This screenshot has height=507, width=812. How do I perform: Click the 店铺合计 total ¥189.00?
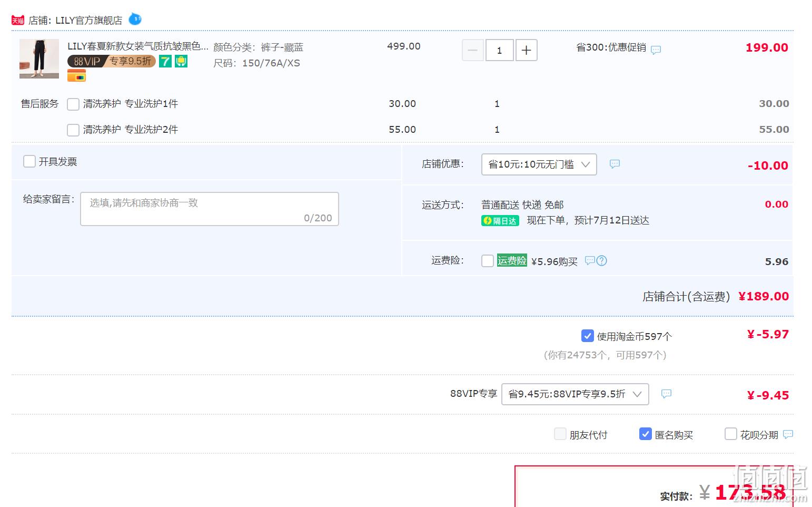click(x=764, y=296)
